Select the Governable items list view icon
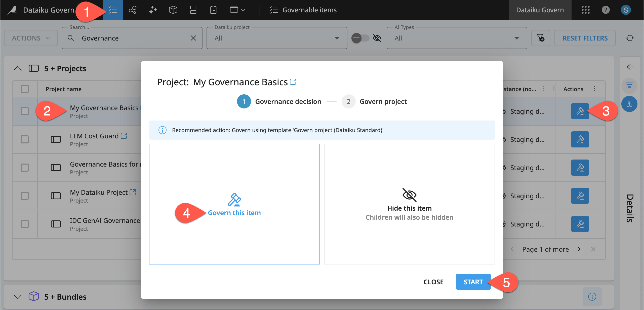Screen dimensions: 644x310 [112, 10]
